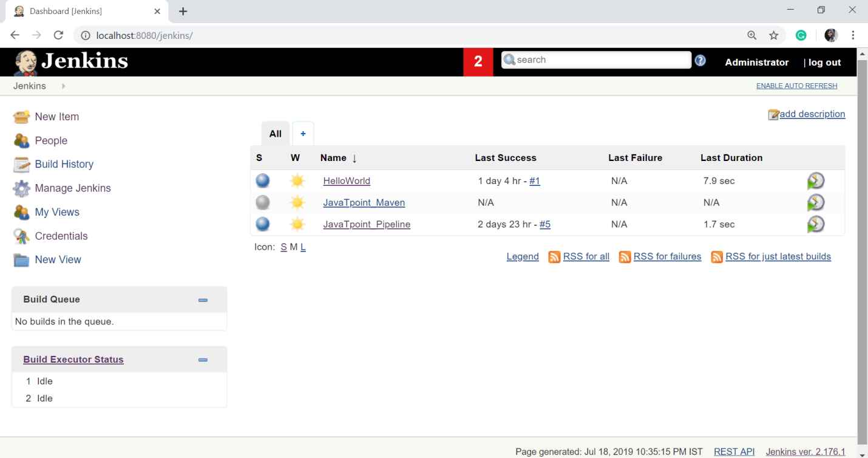This screenshot has height=458, width=868.
Task: Click Build Executor Status heading link
Action: 73,360
